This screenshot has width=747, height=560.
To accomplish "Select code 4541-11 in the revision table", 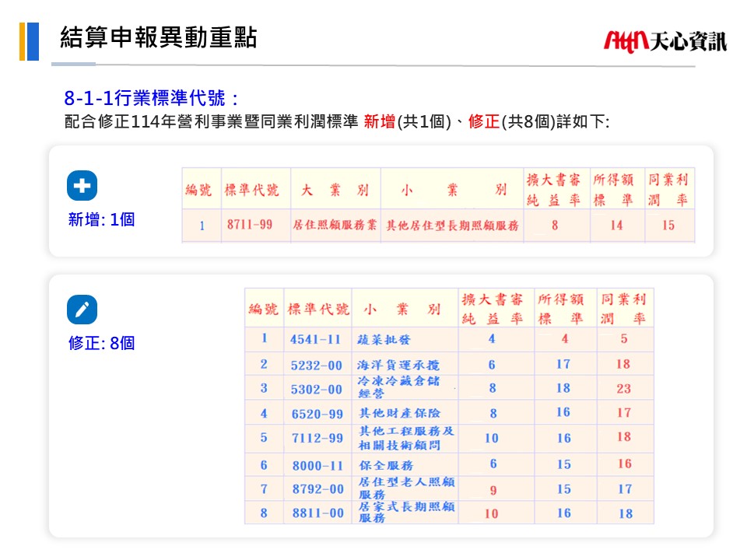I will click(316, 340).
